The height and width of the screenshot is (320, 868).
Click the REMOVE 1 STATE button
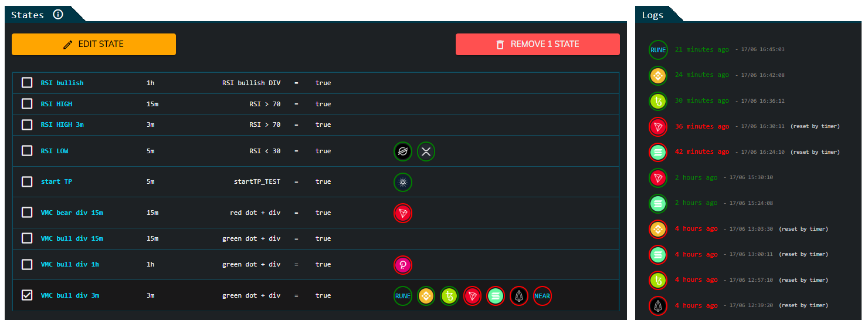[537, 44]
